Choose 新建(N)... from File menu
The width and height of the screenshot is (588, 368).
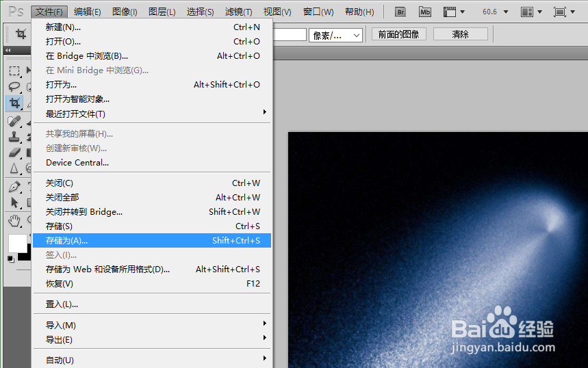(x=152, y=27)
